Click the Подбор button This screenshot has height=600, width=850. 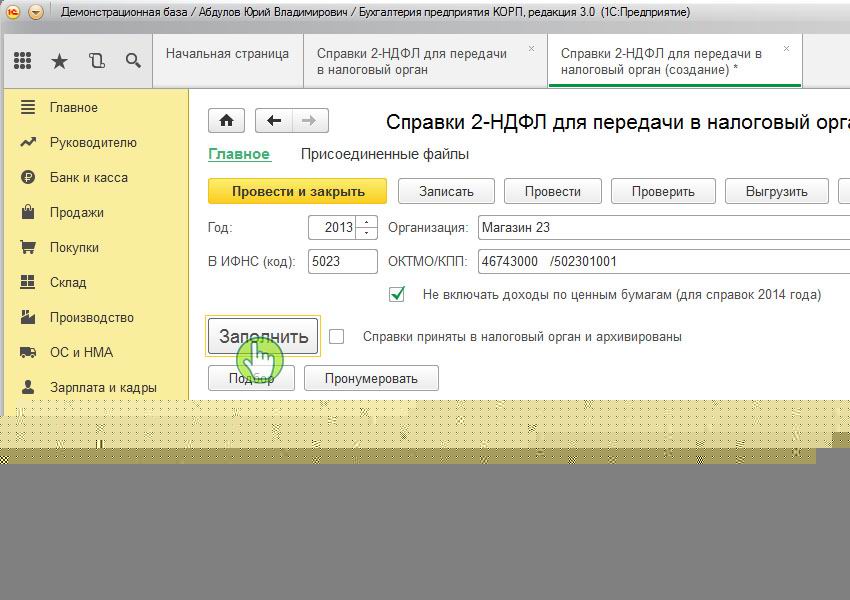click(252, 378)
